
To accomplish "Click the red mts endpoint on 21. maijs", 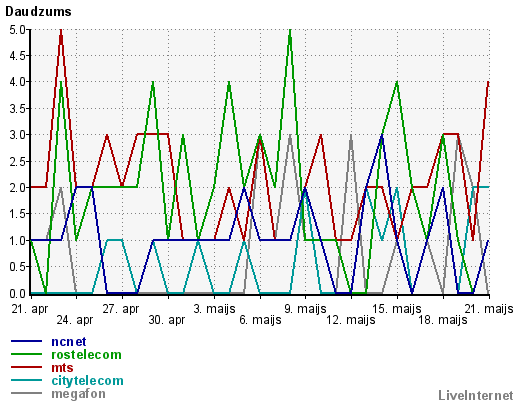I will 488,82.
